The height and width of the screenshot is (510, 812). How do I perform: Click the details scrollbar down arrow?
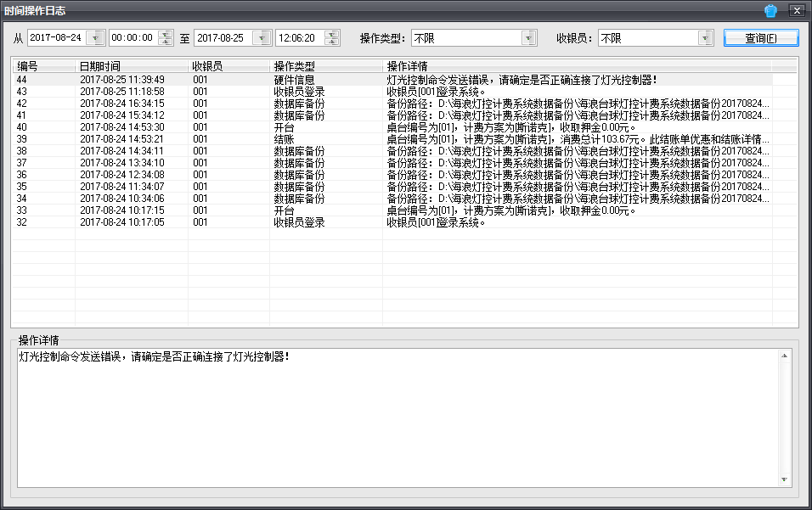click(x=784, y=480)
